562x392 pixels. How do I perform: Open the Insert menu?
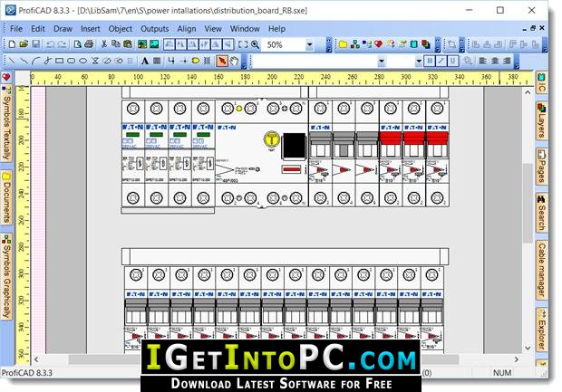91,29
